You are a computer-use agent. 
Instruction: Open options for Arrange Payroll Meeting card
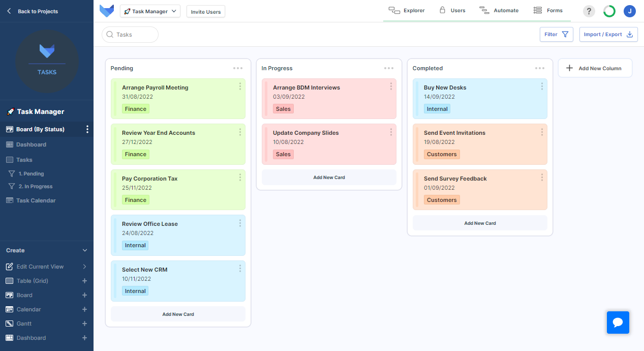[240, 86]
